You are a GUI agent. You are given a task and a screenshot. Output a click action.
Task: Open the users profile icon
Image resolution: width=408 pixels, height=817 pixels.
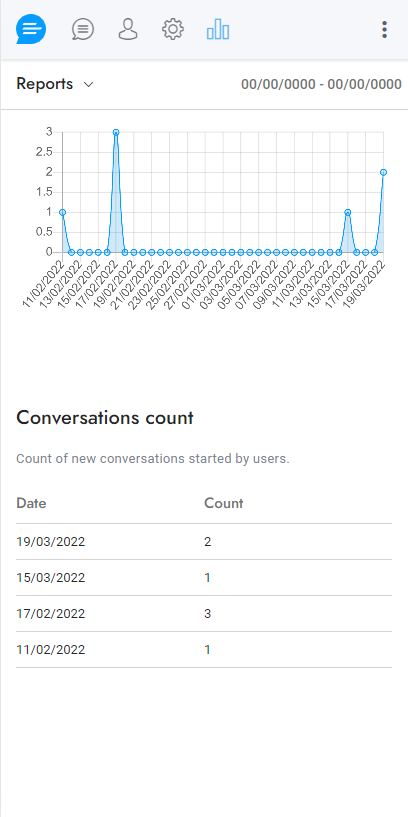pyautogui.click(x=128, y=29)
